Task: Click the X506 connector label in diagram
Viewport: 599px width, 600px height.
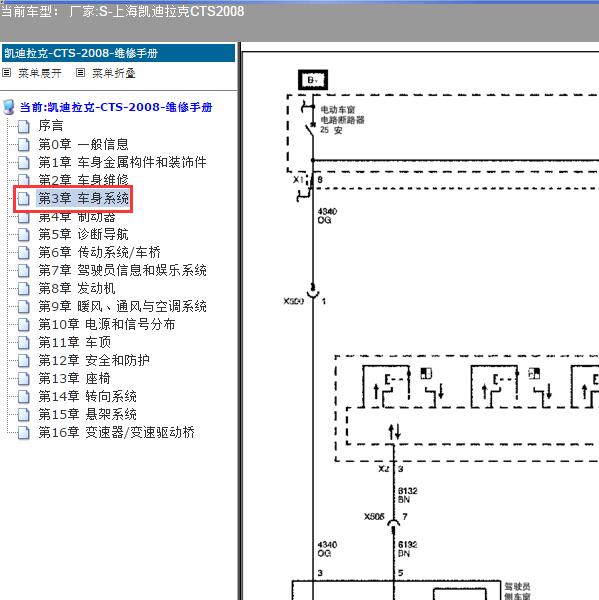Action: 374,517
